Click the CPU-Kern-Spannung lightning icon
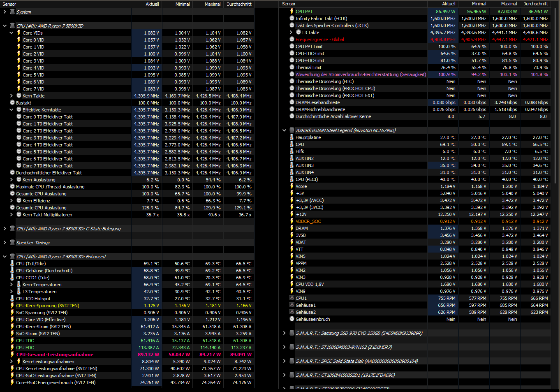This screenshot has height=392, width=560. click(12, 306)
